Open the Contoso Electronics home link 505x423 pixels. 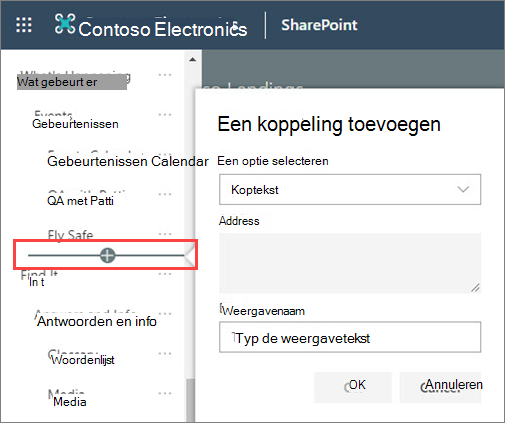(163, 29)
